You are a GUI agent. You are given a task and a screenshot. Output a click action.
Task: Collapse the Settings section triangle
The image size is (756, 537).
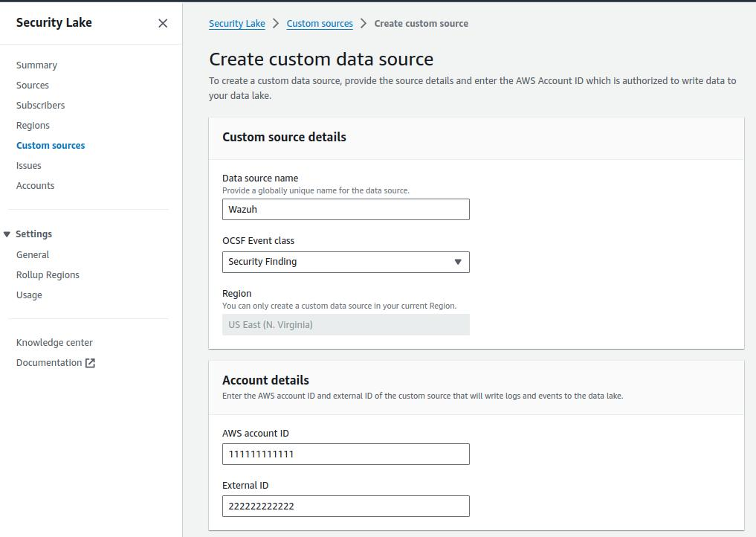click(x=7, y=234)
